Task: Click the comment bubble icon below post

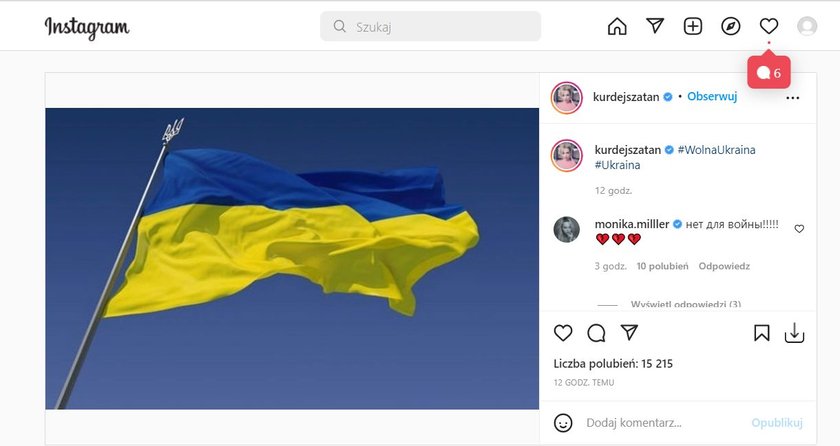Action: (596, 333)
